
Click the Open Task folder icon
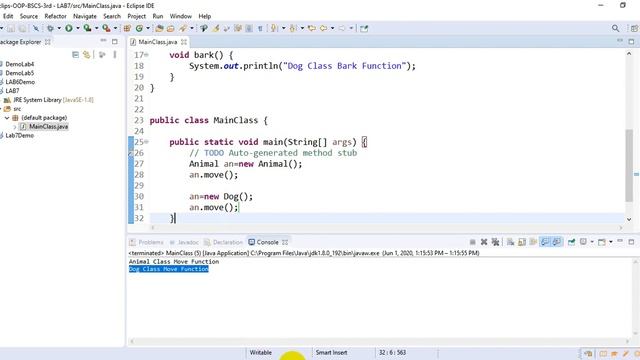[x=171, y=28]
